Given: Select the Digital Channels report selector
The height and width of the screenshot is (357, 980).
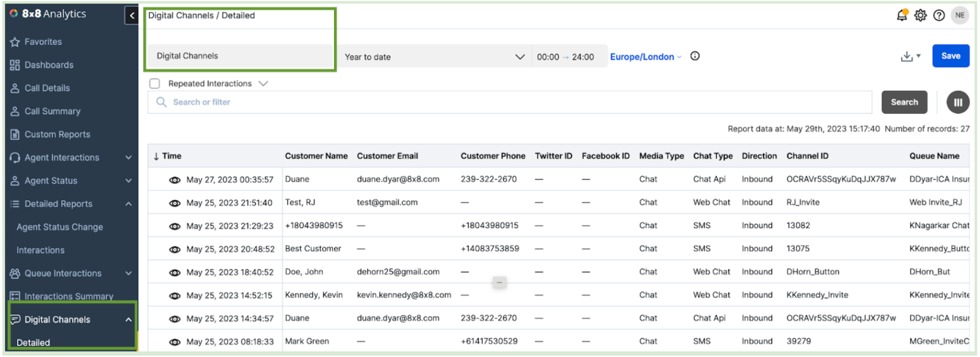Looking at the screenshot, I should 240,56.
